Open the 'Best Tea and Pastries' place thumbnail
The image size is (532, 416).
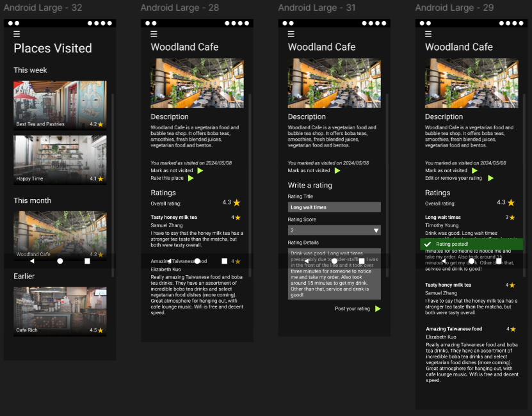click(x=60, y=105)
